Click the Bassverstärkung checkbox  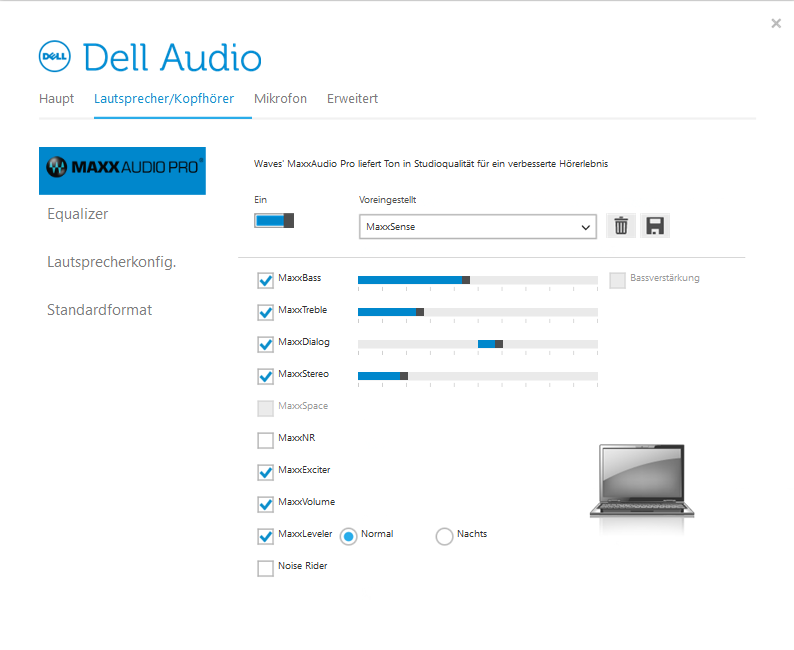pos(617,280)
